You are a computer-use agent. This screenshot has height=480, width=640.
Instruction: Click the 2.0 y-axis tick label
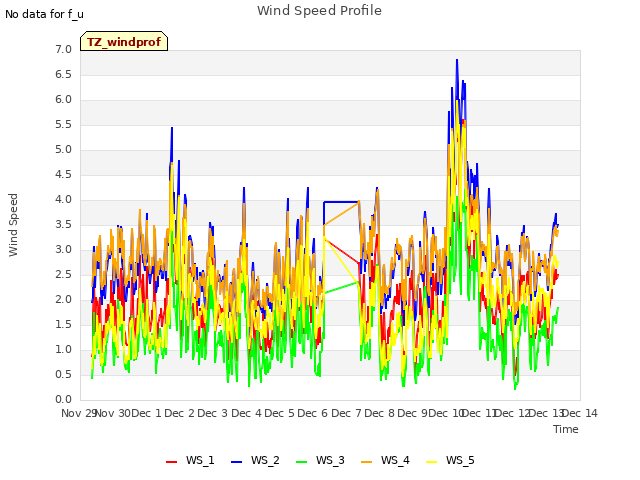[63, 300]
